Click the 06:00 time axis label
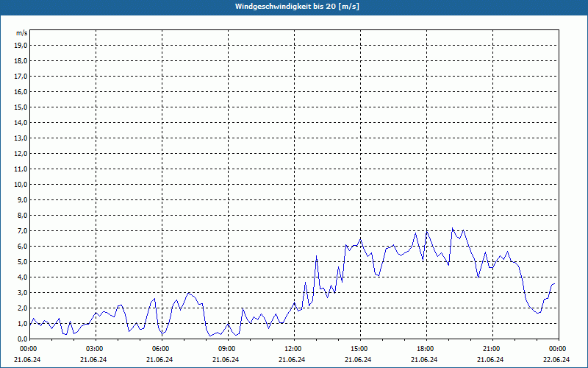Screen dimensions: 588x368 (162, 349)
